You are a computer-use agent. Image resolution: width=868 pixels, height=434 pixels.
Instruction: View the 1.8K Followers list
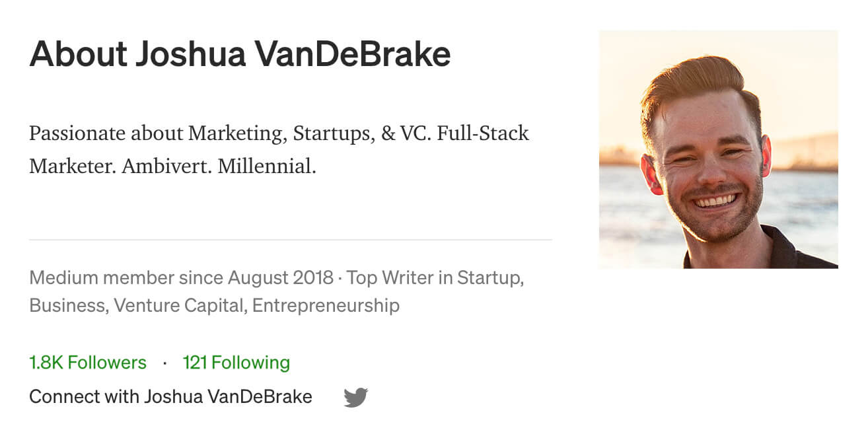coord(88,363)
